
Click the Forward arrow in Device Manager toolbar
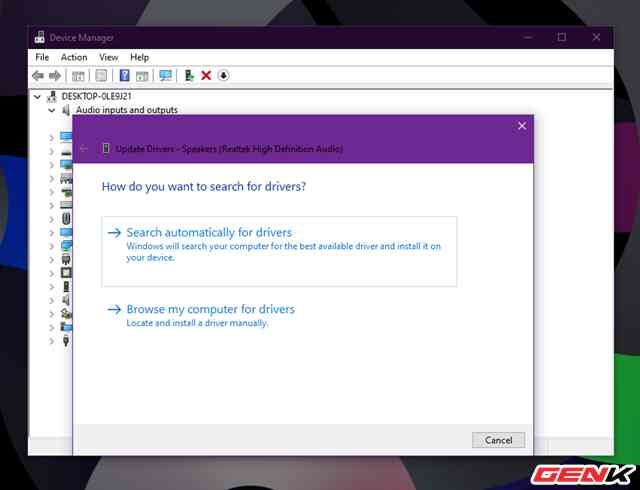[55, 76]
